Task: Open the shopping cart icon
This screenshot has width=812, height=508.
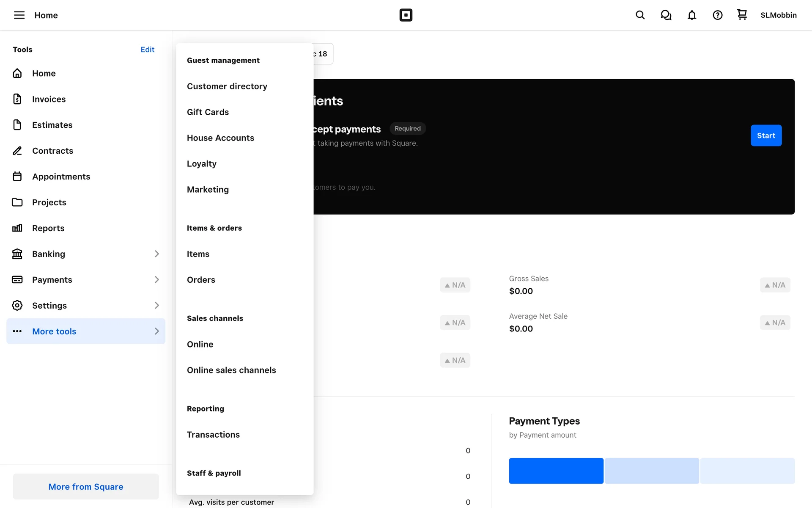Action: point(742,15)
